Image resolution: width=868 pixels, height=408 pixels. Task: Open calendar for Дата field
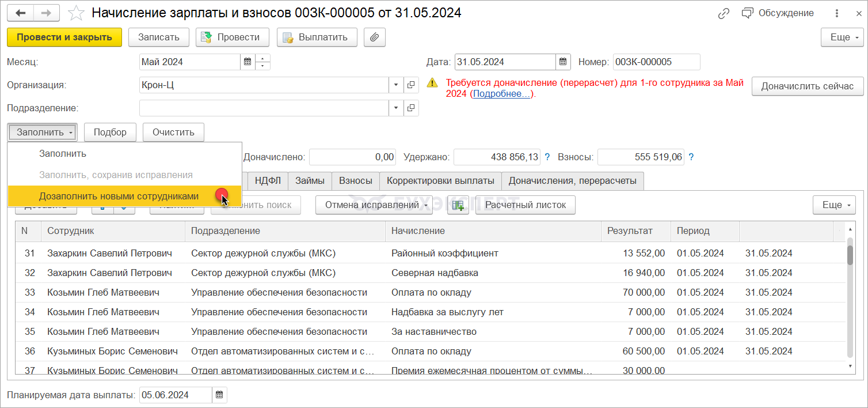point(563,62)
